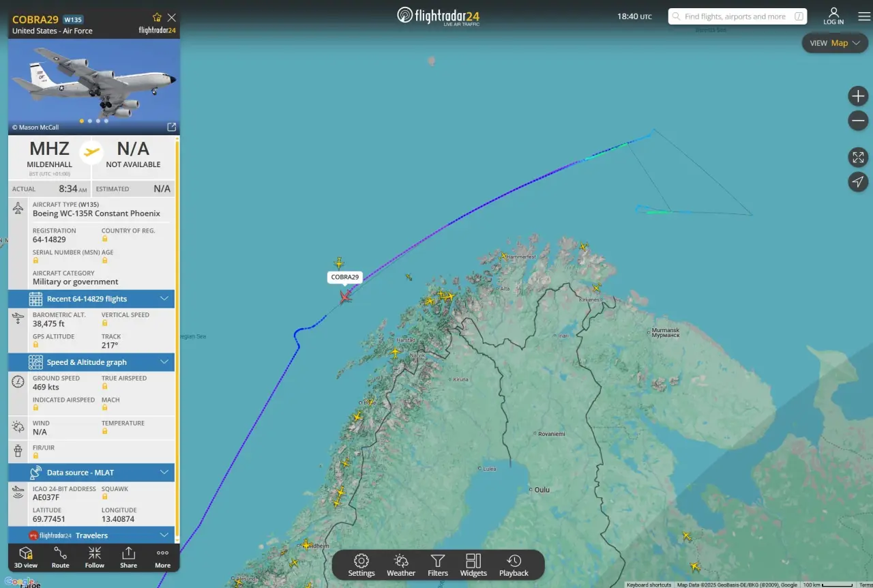Follow the COBRA29 aircraft
Screen dimensions: 873x588
[x=95, y=557]
